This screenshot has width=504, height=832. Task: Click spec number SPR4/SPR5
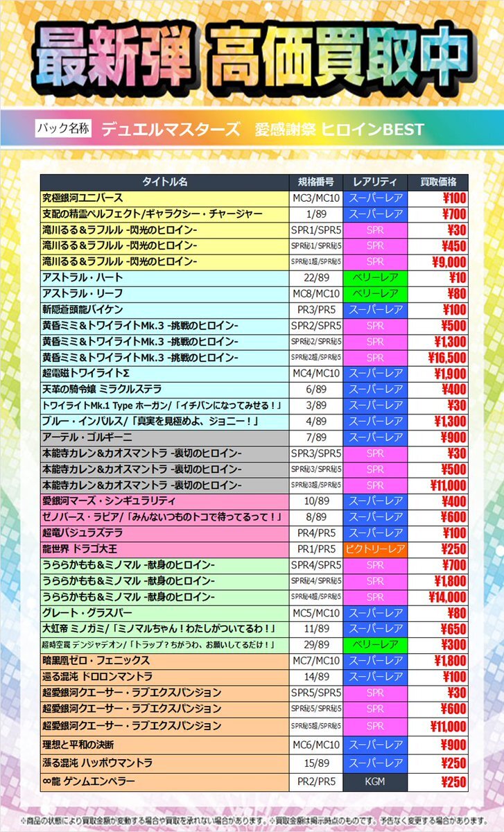[315, 565]
